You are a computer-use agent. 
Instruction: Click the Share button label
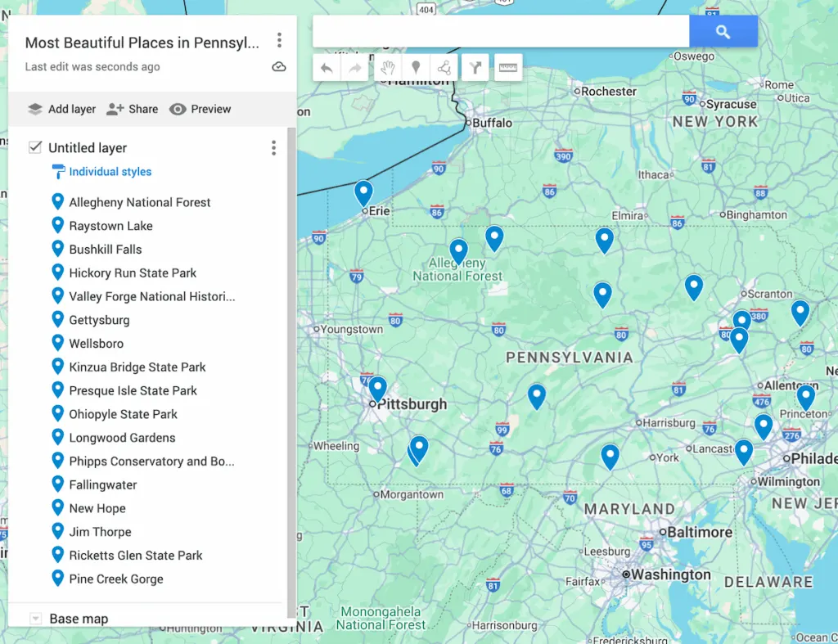coord(143,109)
